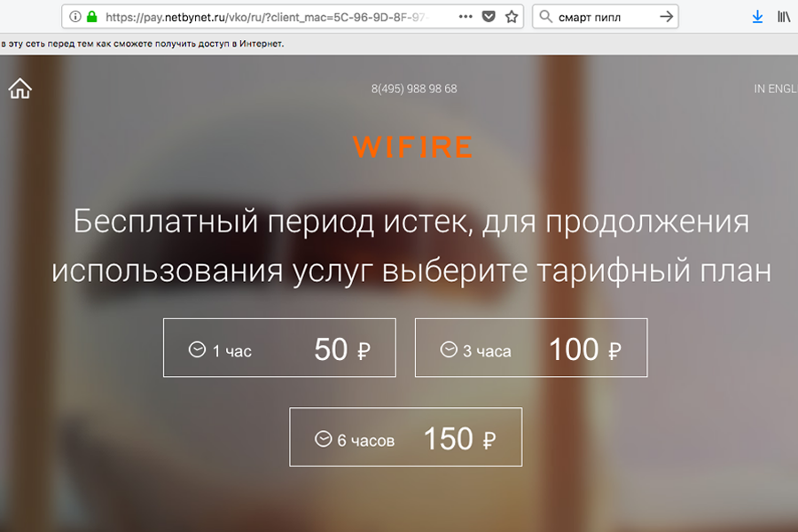Click the orange WIFIRE logo
The width and height of the screenshot is (798, 532).
click(x=412, y=147)
